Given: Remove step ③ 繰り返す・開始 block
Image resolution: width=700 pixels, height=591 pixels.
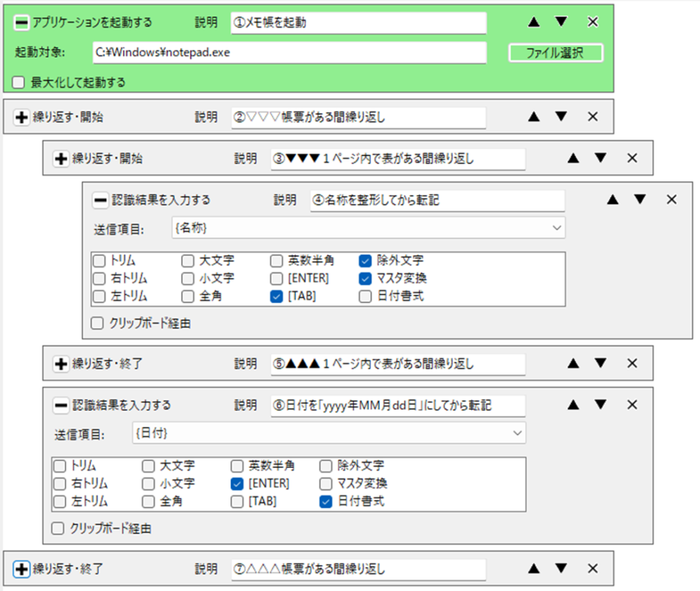Looking at the screenshot, I should tap(632, 158).
